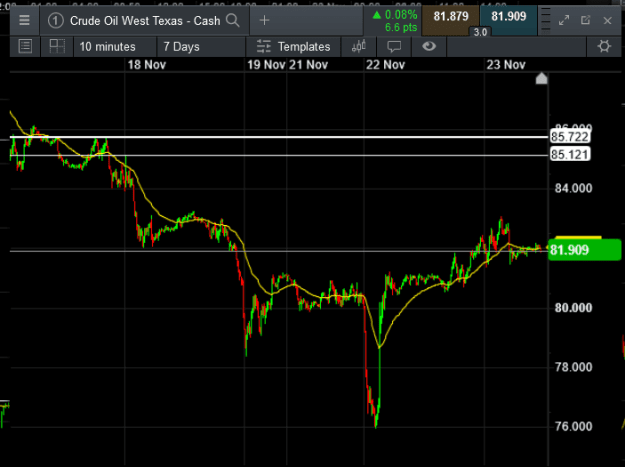Pop out chart into new window
The image size is (625, 467).
pos(585,20)
